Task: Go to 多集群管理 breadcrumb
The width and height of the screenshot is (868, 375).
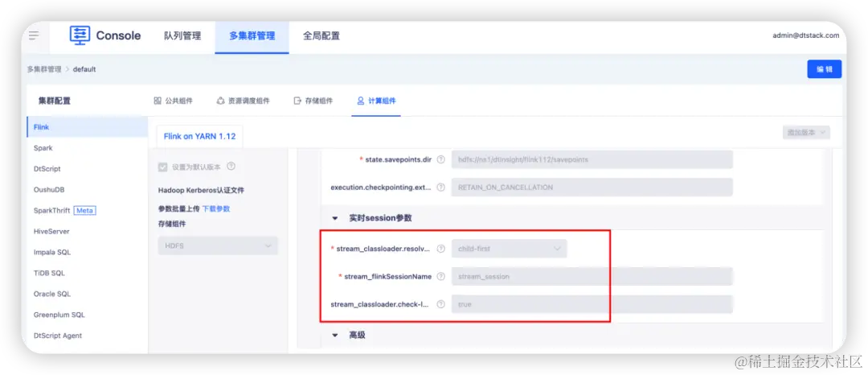Action: tap(44, 69)
